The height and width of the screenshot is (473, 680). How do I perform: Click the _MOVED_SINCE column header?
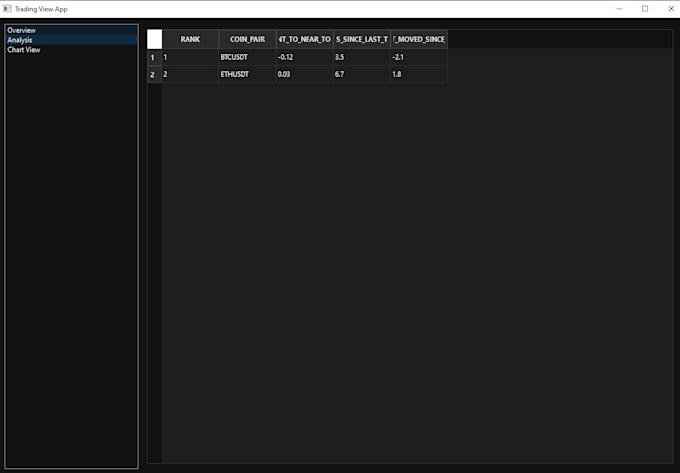[x=419, y=39]
